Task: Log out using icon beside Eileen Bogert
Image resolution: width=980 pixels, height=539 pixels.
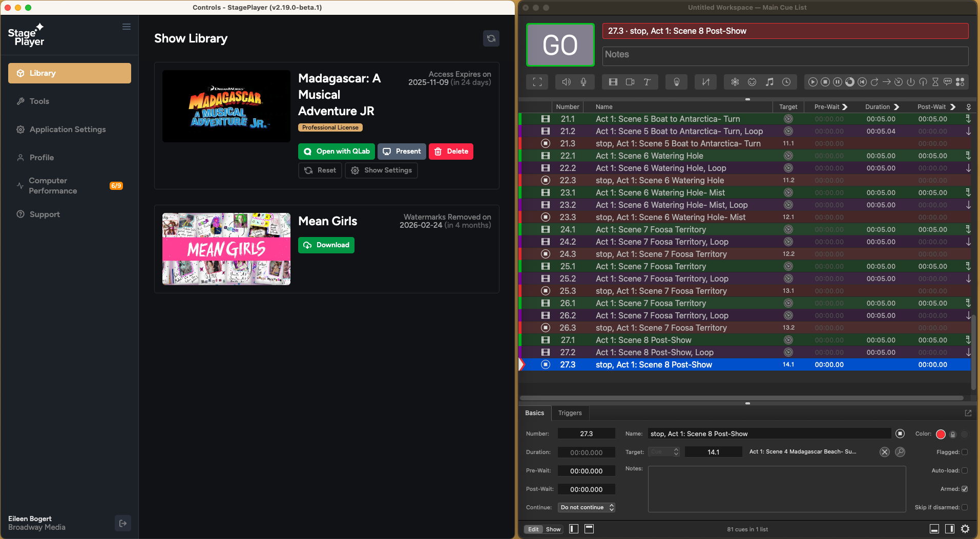Action: 123,523
